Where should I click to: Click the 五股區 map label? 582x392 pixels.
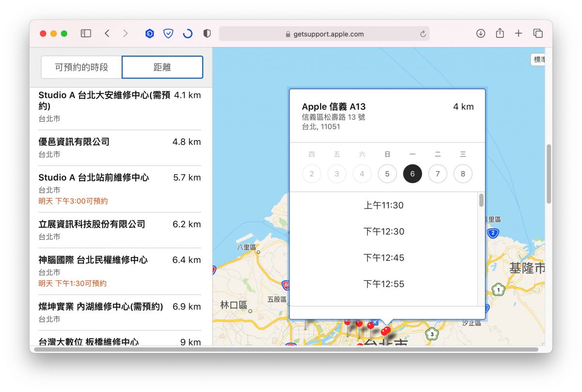coord(277,299)
